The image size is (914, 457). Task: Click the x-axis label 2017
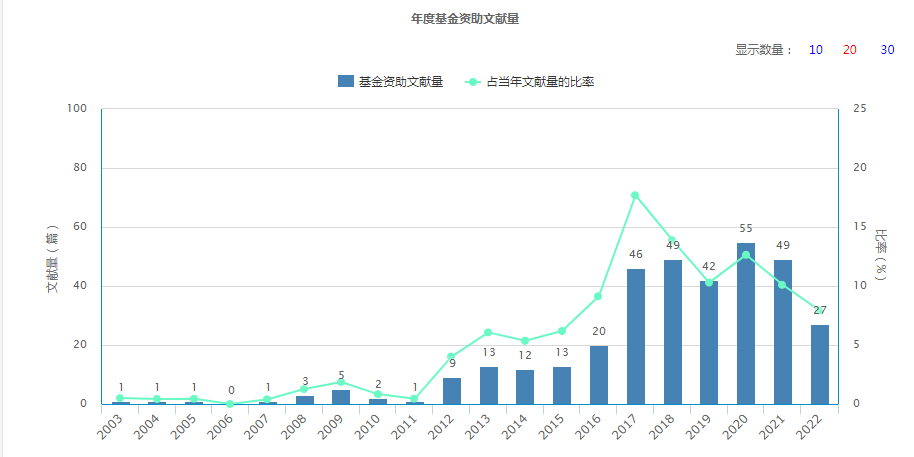pyautogui.click(x=626, y=427)
